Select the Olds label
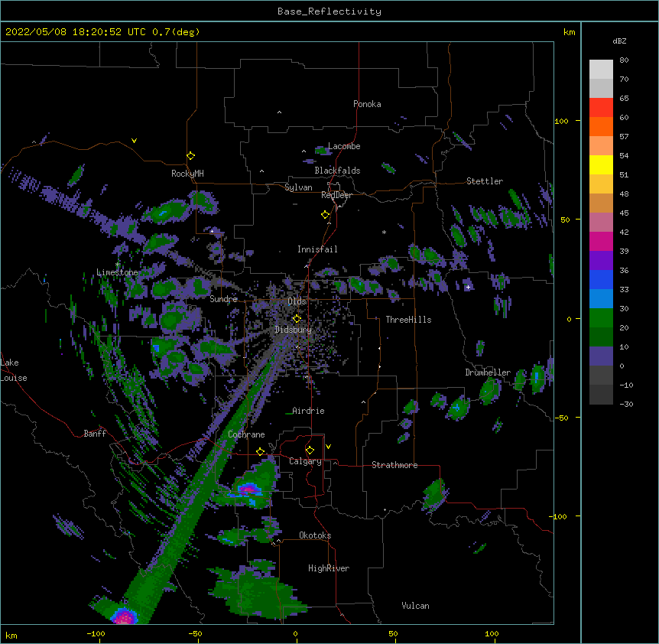The height and width of the screenshot is (644, 659). tap(297, 301)
